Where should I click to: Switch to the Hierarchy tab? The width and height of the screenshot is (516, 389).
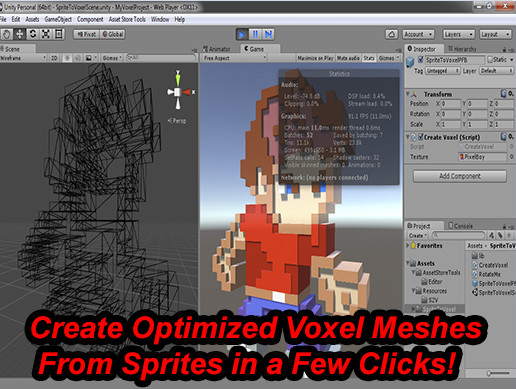pos(462,49)
